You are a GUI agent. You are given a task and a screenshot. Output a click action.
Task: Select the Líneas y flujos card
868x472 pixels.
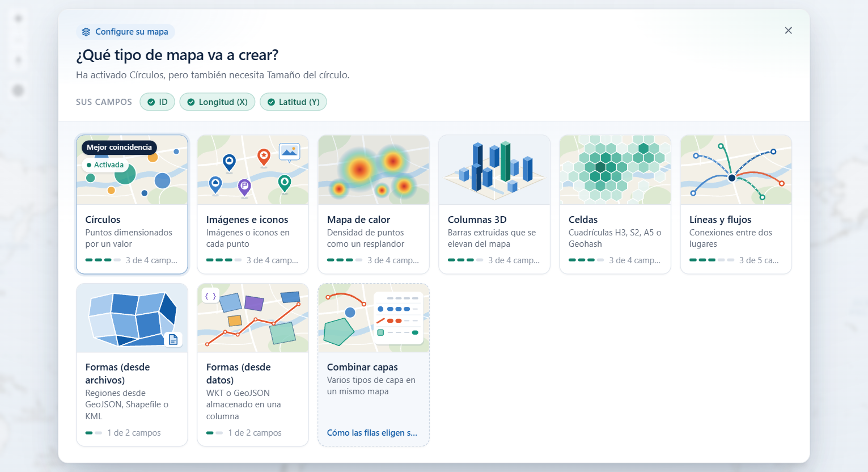click(x=736, y=204)
